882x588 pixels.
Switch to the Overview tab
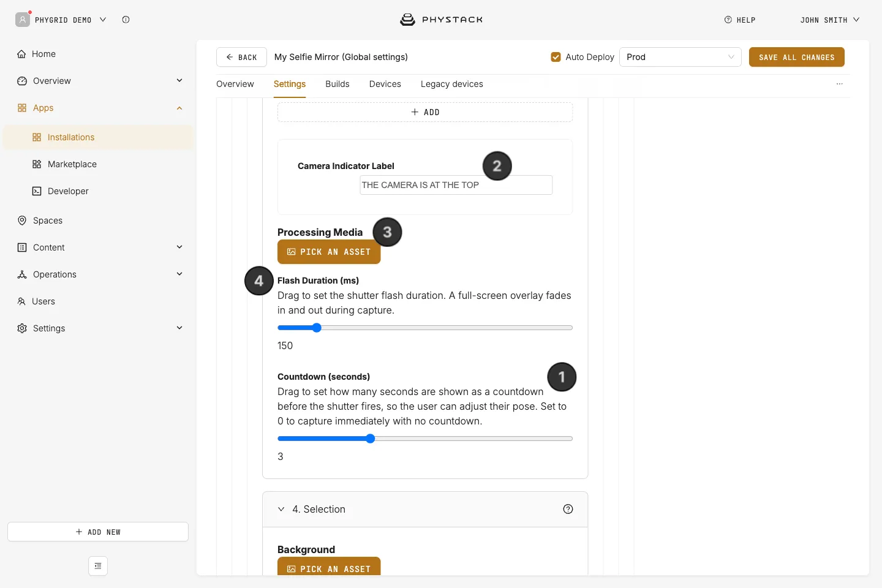(x=235, y=84)
